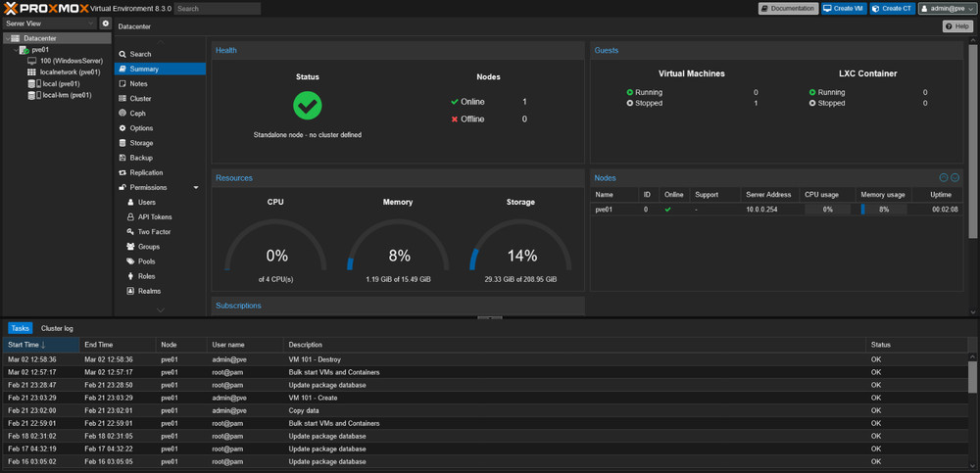Select the pve01 row in Nodes table
This screenshot has width=980, height=473.
tap(779, 210)
